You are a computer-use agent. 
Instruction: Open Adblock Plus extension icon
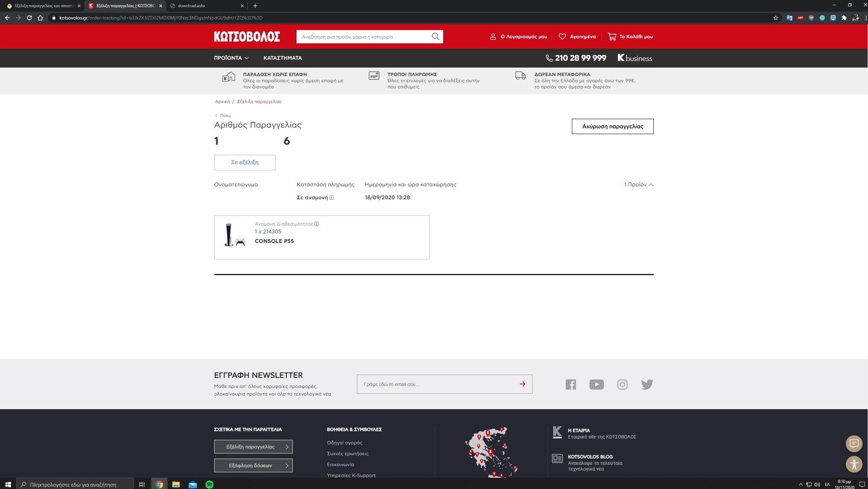(x=800, y=17)
